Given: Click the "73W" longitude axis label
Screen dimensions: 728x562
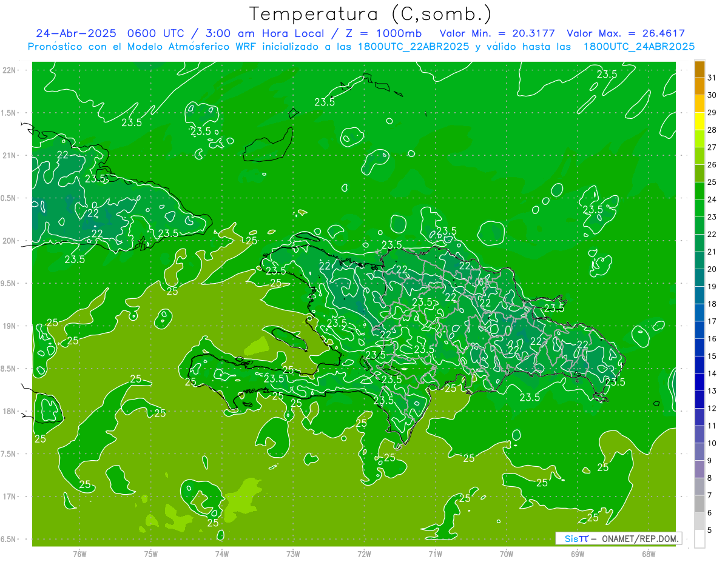Looking at the screenshot, I should click(x=293, y=554).
